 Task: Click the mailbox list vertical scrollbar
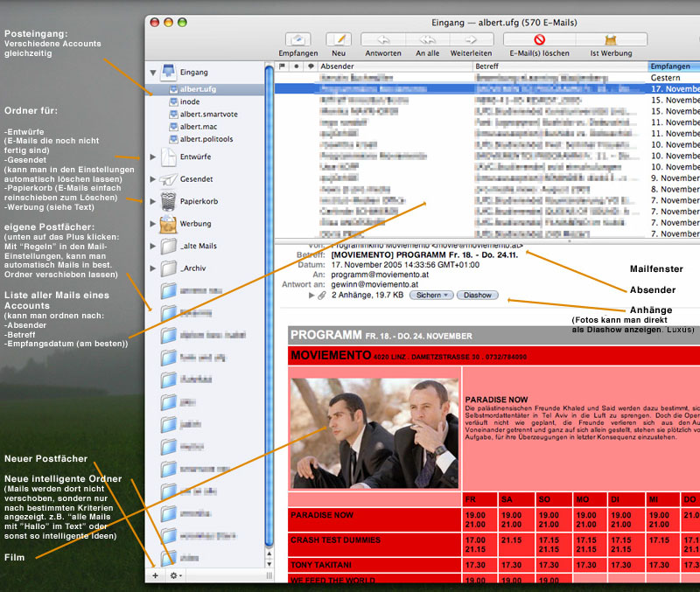[x=269, y=305]
